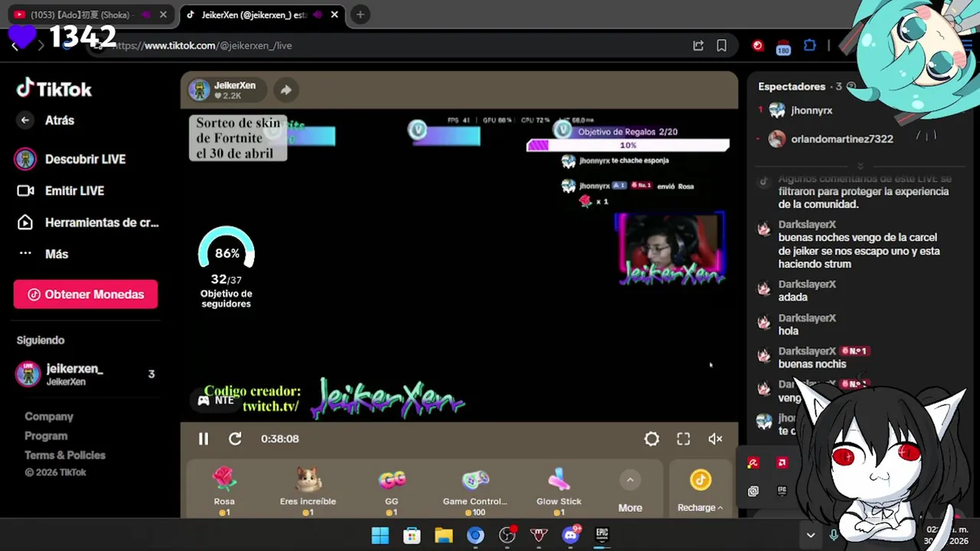Click the Obtener Monedas button
The image size is (980, 551).
point(86,295)
